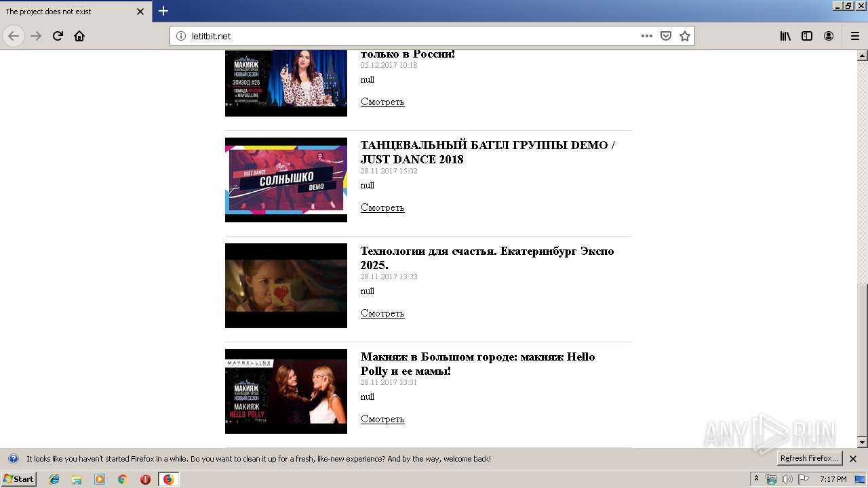Click Смотреть under Maybelline episode 25 video
Screen dimensions: 868x488
(x=382, y=102)
